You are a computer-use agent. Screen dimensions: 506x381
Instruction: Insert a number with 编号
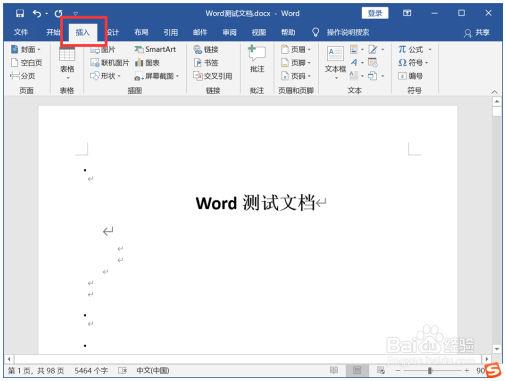pos(410,76)
